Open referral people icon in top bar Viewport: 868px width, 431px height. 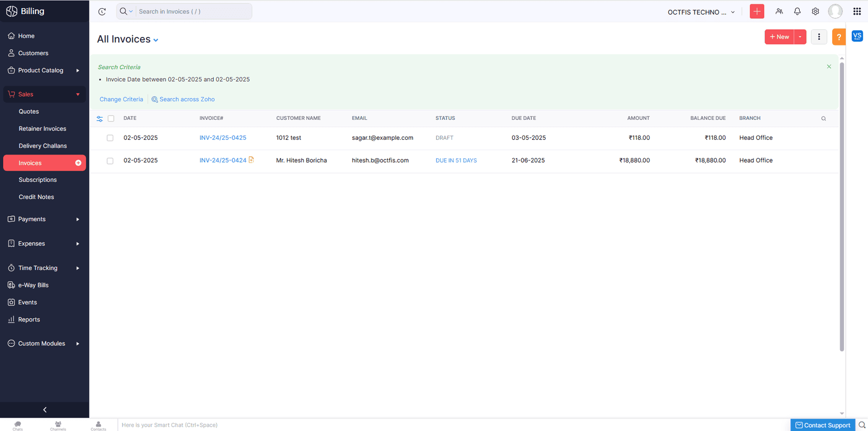[779, 11]
